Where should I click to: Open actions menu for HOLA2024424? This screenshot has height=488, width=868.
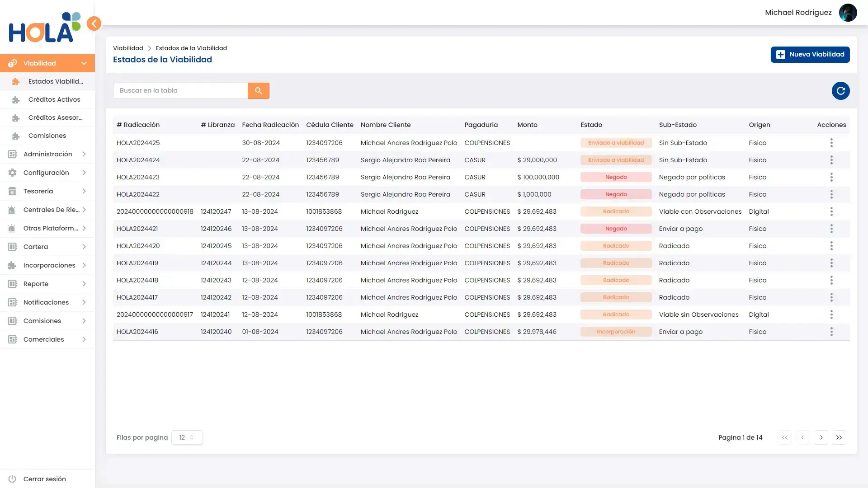[831, 160]
